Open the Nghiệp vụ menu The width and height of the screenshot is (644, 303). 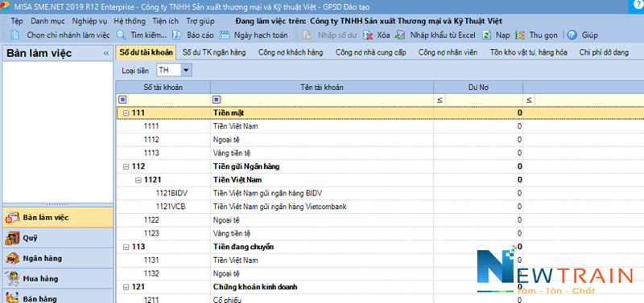pos(89,22)
